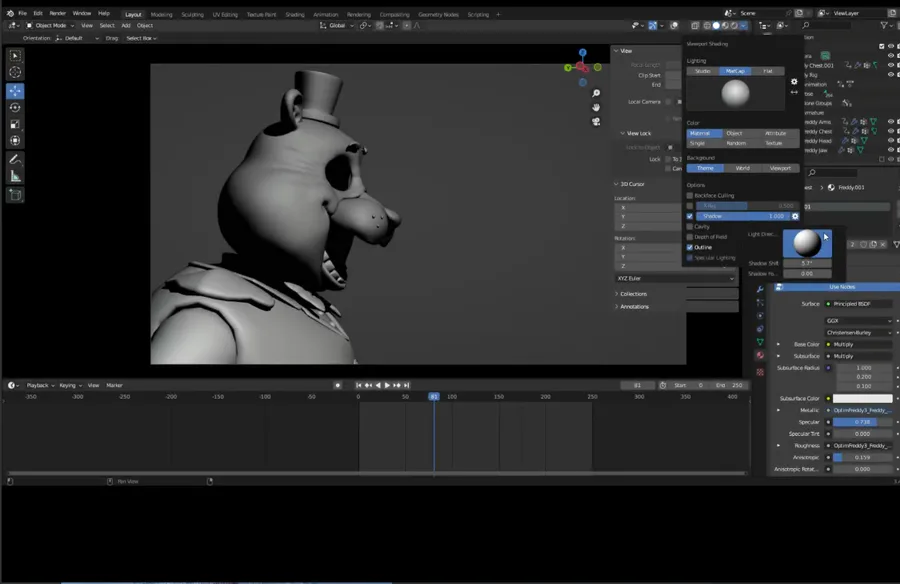Viewport: 900px width, 584px height.
Task: Enable Backface Culling checkbox
Action: 690,196
